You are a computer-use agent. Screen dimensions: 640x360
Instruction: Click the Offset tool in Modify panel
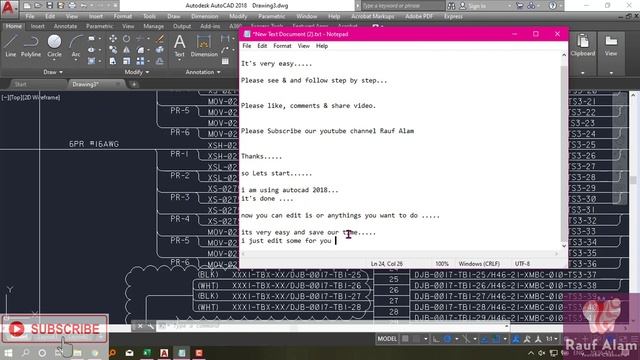coord(160,61)
